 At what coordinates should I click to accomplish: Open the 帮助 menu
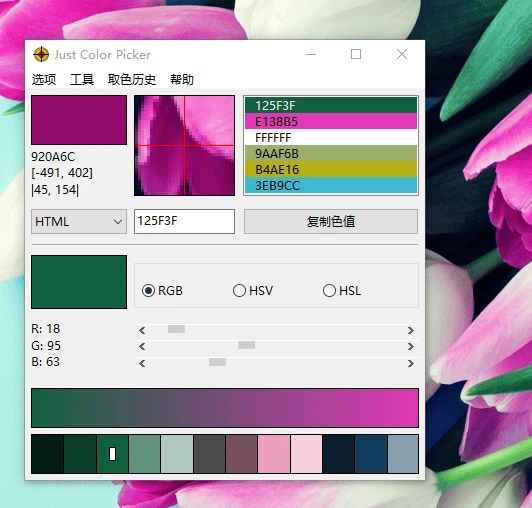[182, 80]
